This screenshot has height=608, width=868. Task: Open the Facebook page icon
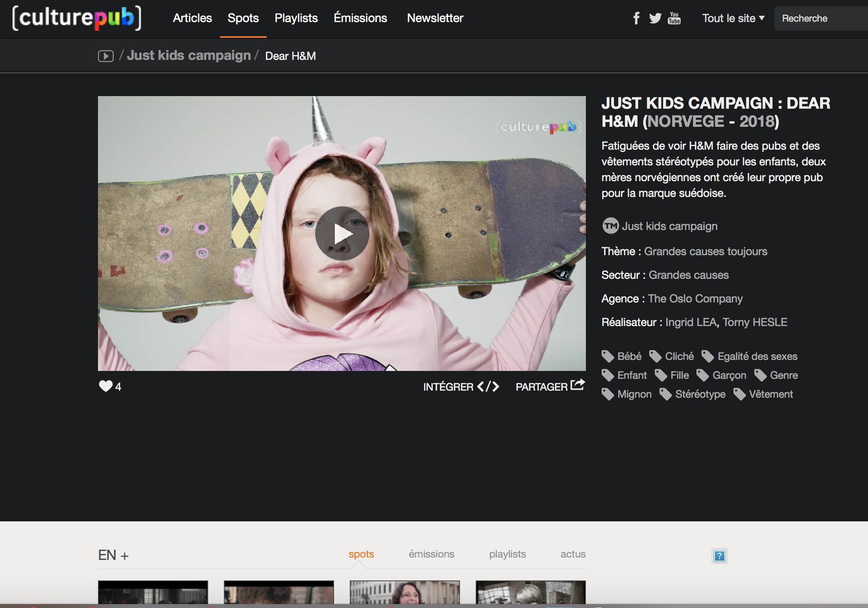click(x=636, y=18)
